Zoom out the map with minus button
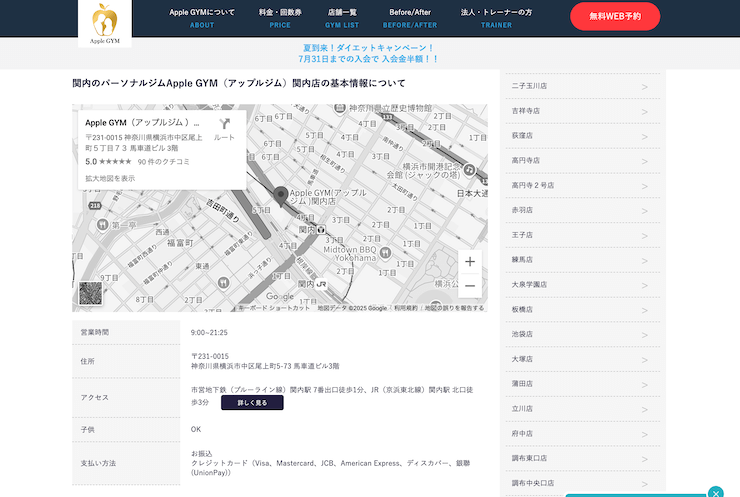 (x=470, y=286)
